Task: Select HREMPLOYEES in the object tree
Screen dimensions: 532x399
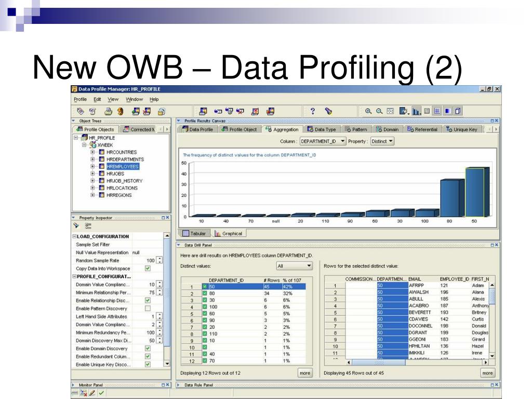Action: [x=123, y=166]
